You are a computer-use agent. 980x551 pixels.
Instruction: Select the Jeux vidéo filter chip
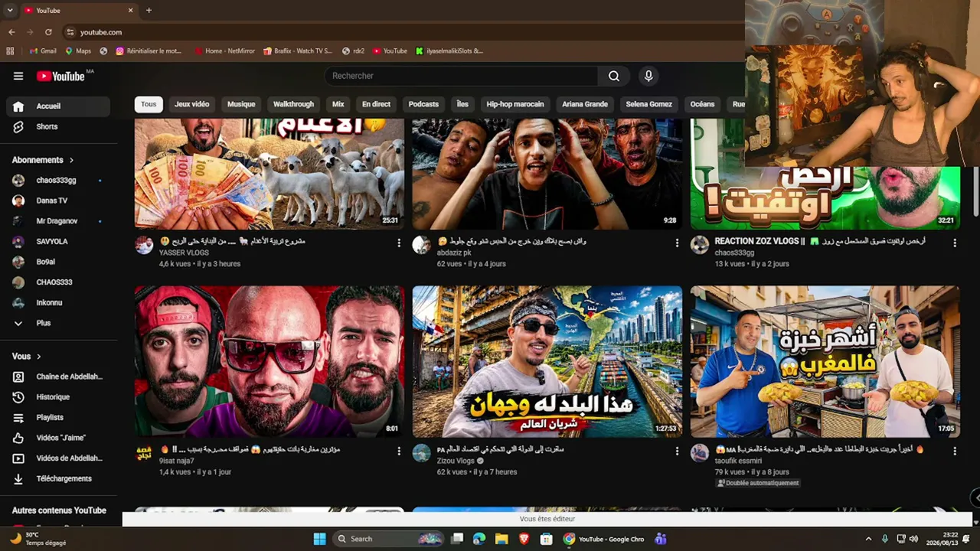(x=191, y=104)
